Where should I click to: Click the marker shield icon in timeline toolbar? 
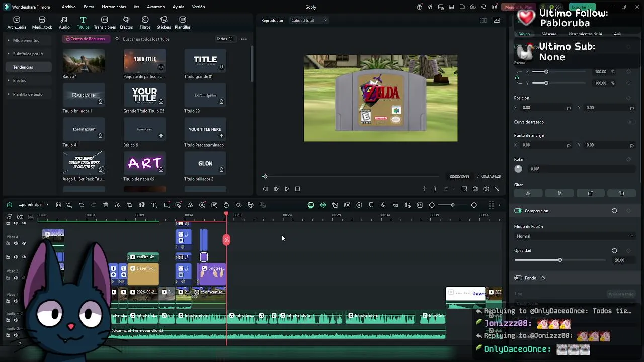click(x=371, y=205)
